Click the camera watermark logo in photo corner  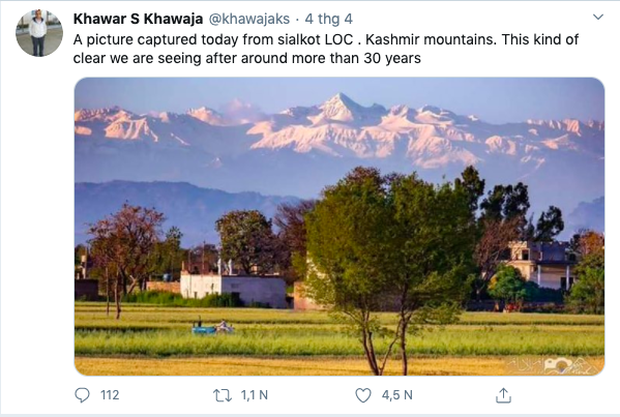[558, 365]
